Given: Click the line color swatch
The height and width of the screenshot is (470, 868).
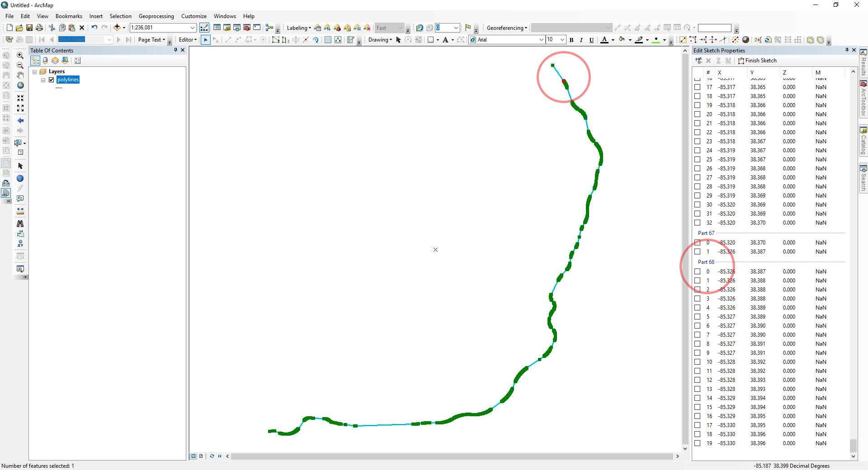Looking at the screenshot, I should [x=639, y=40].
